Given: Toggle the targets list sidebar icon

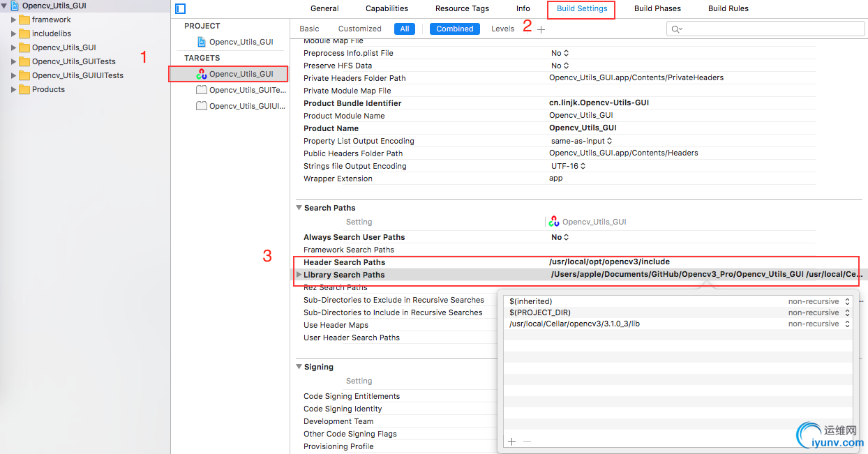Looking at the screenshot, I should (x=181, y=9).
